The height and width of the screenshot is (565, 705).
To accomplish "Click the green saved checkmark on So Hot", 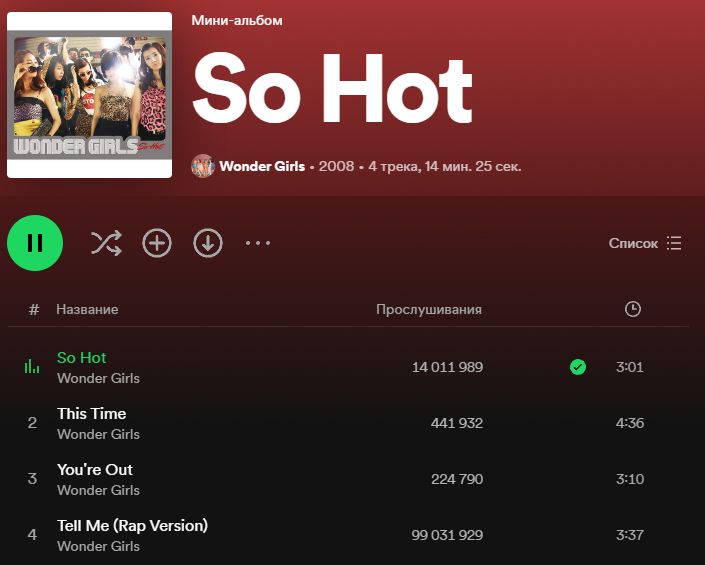I will (578, 367).
